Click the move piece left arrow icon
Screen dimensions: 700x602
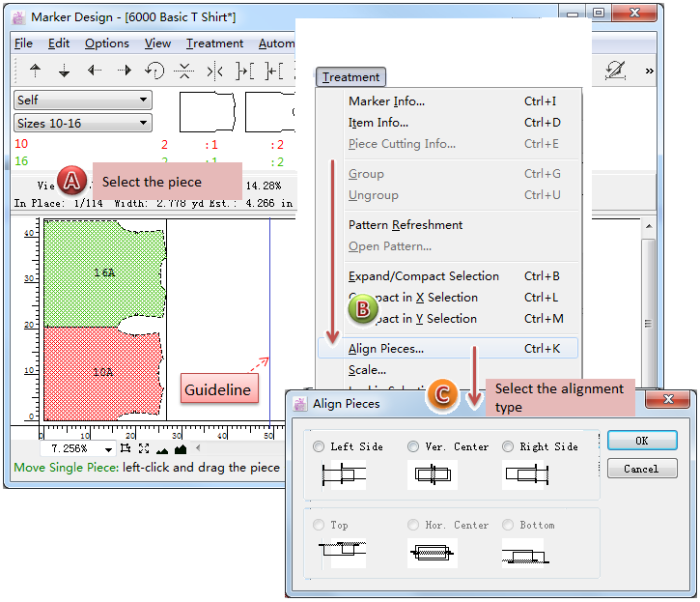coord(95,71)
